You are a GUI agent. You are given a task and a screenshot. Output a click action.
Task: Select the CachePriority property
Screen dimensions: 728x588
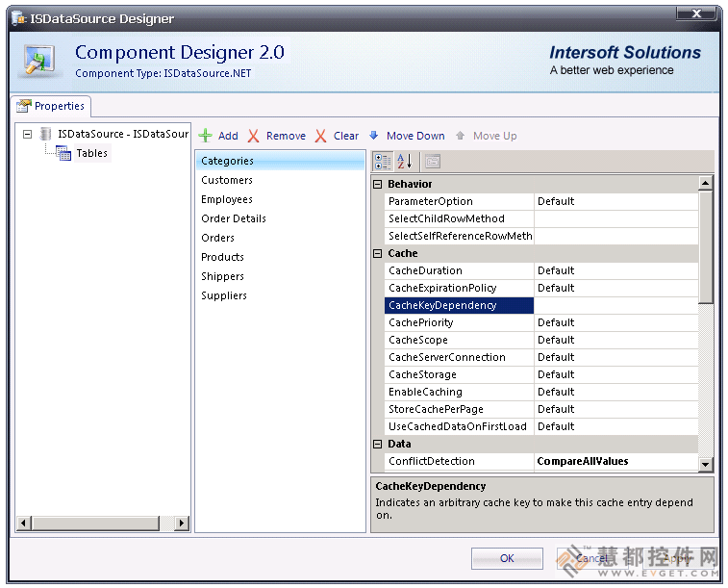[x=459, y=322]
